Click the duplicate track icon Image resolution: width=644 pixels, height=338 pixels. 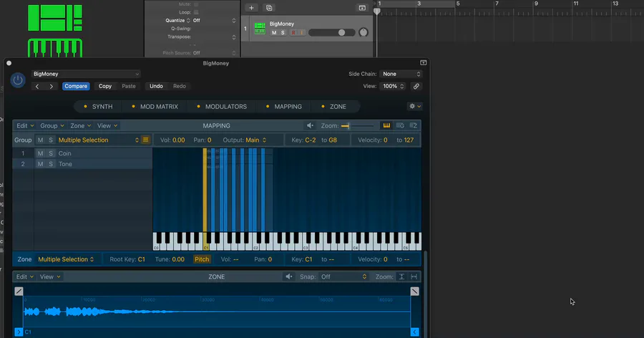269,7
